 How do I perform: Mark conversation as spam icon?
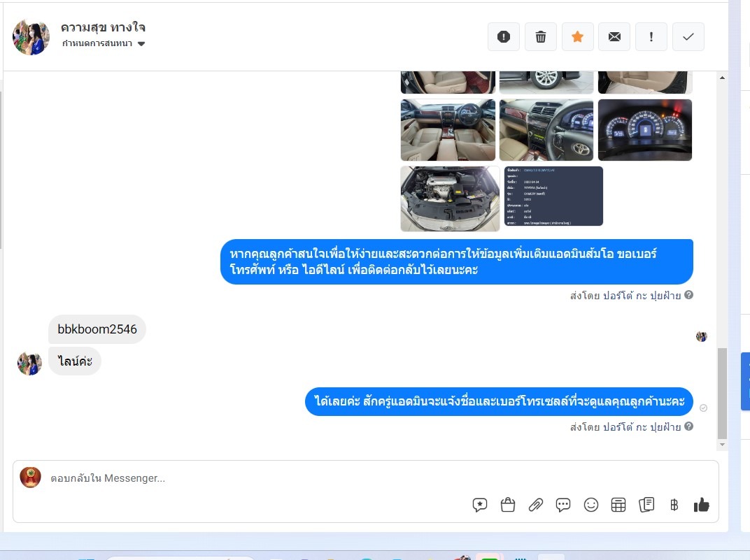pyautogui.click(x=504, y=37)
